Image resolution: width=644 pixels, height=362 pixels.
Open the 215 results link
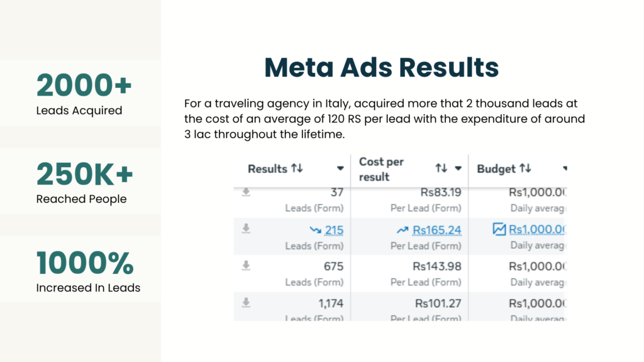point(334,230)
